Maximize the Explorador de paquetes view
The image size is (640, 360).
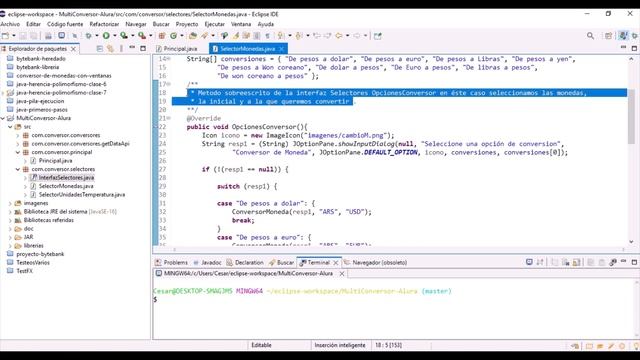pos(143,48)
